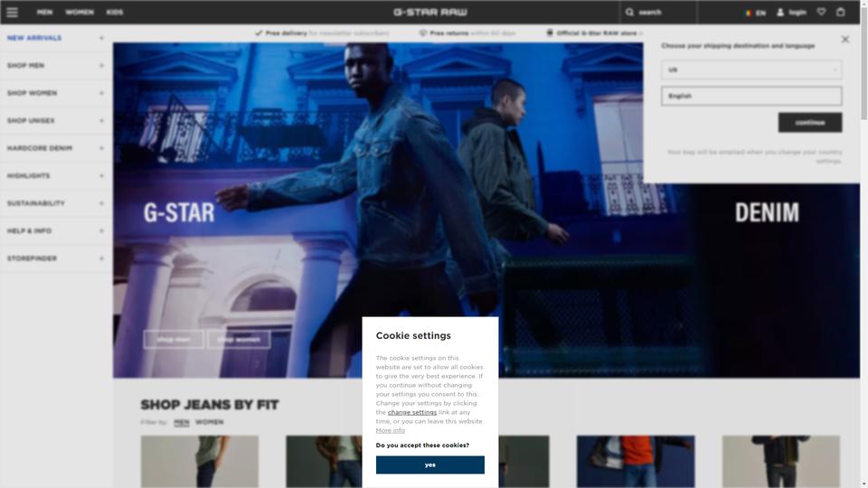
Task: Click the login user icon
Action: click(780, 12)
